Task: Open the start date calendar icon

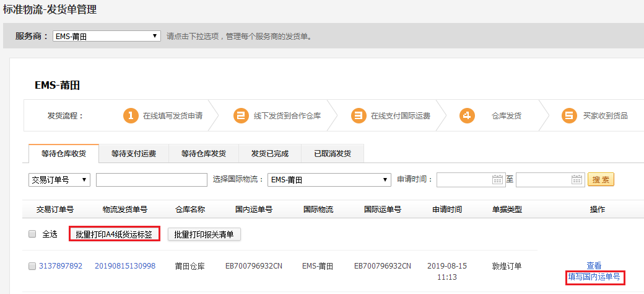Action: (497, 180)
